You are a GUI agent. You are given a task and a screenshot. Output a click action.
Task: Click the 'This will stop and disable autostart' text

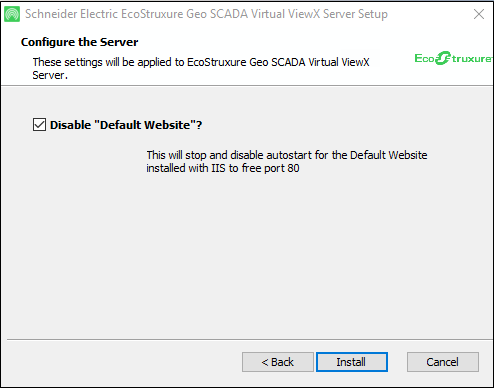point(287,155)
